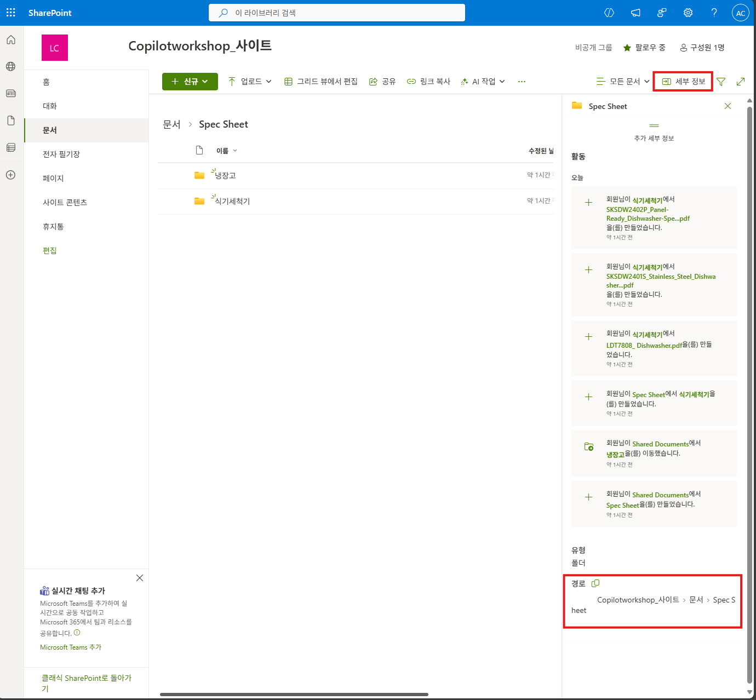The height and width of the screenshot is (700, 756).
Task: Expand content with diagonal arrows icon
Action: click(741, 82)
